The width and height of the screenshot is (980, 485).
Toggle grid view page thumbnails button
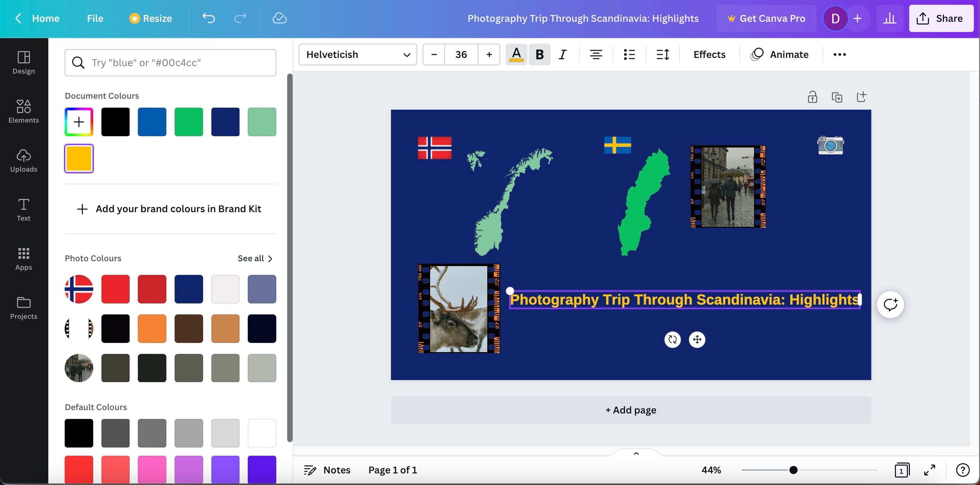point(901,470)
